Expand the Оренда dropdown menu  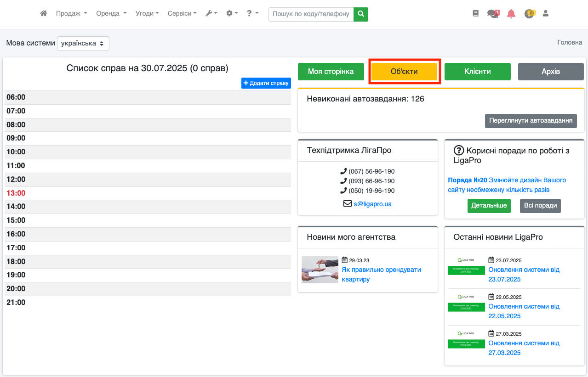(111, 14)
